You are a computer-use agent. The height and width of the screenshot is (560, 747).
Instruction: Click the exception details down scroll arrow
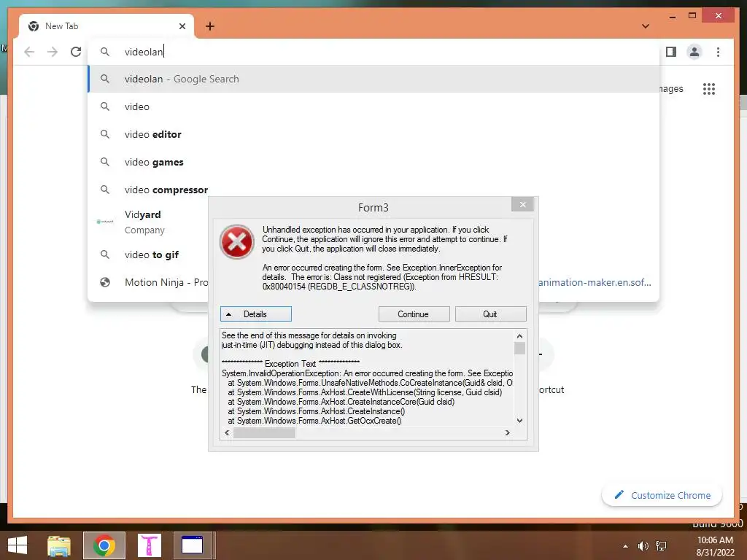[x=519, y=421]
